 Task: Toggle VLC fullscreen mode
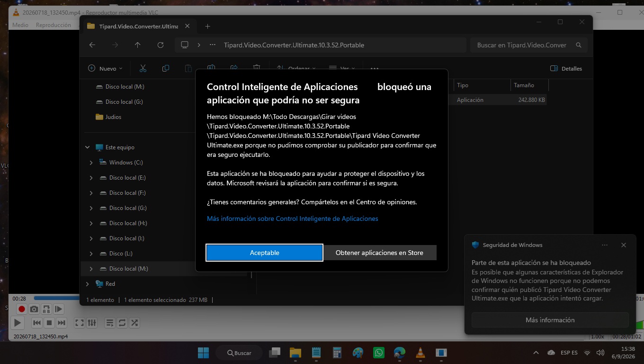tap(80, 323)
